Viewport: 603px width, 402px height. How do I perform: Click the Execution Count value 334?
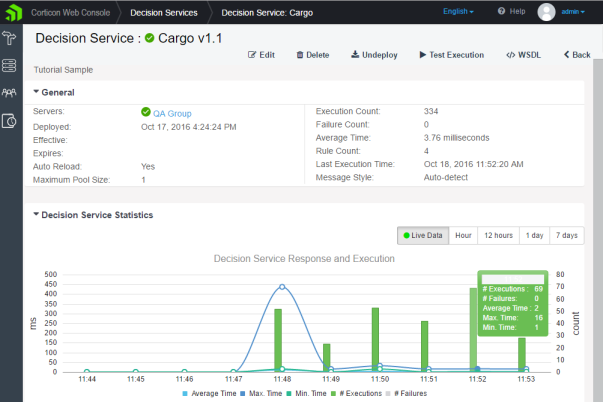coord(431,111)
